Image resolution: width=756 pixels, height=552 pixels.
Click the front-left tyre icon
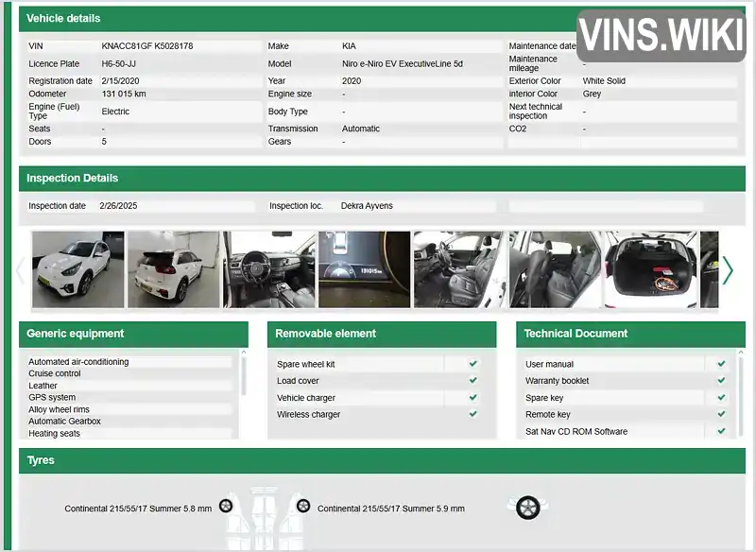(226, 506)
